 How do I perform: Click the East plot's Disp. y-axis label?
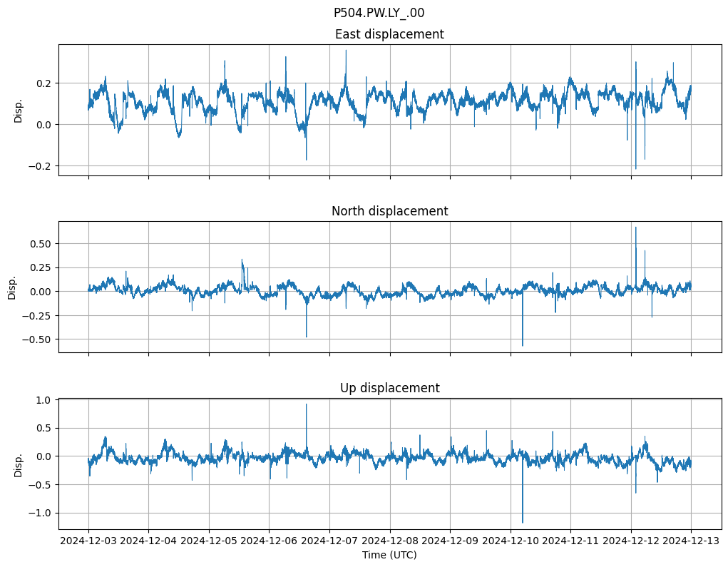point(19,111)
